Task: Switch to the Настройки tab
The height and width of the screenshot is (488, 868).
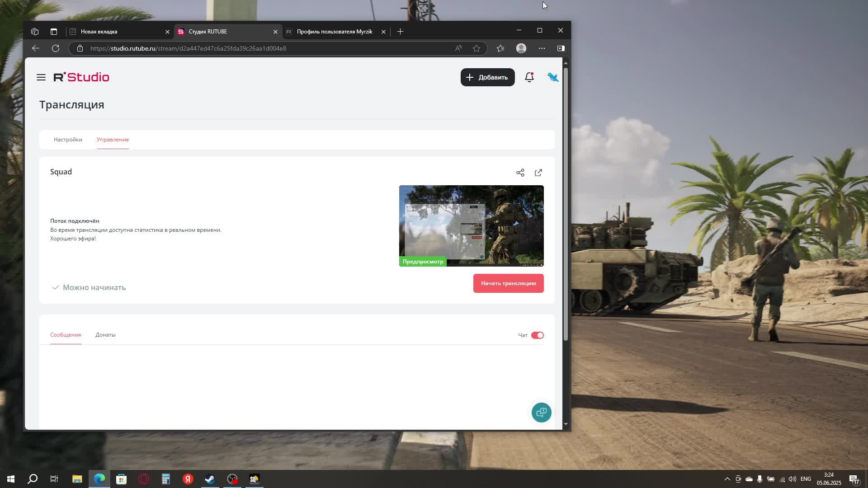Action: (x=68, y=140)
